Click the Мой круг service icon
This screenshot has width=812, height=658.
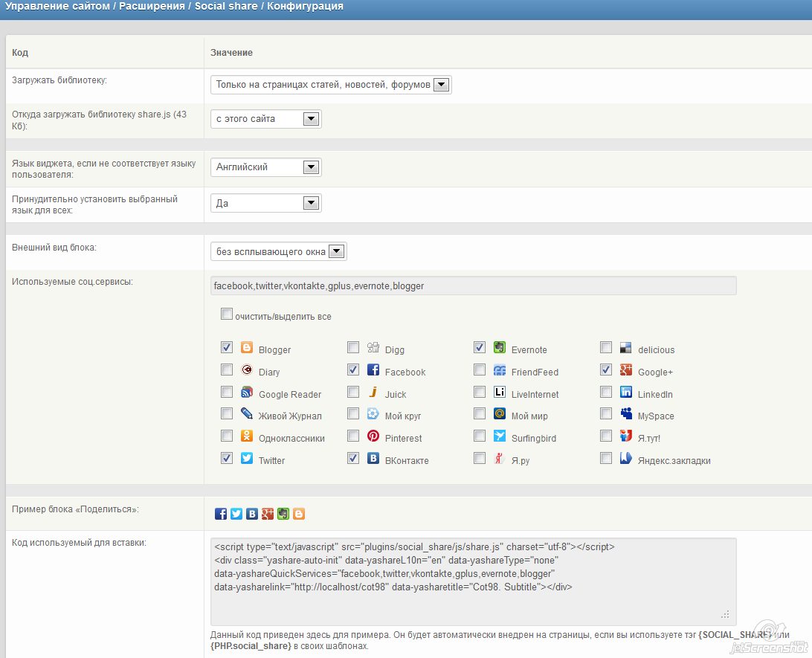pos(373,413)
